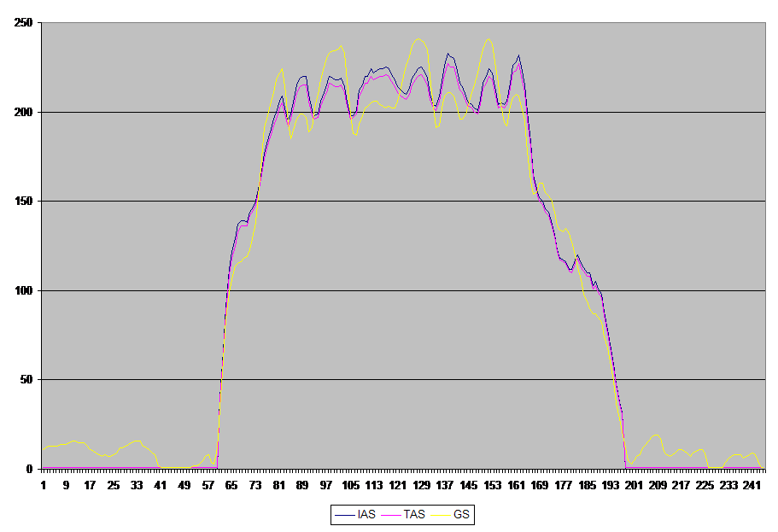Click the last label on horizontal axis

click(x=751, y=484)
